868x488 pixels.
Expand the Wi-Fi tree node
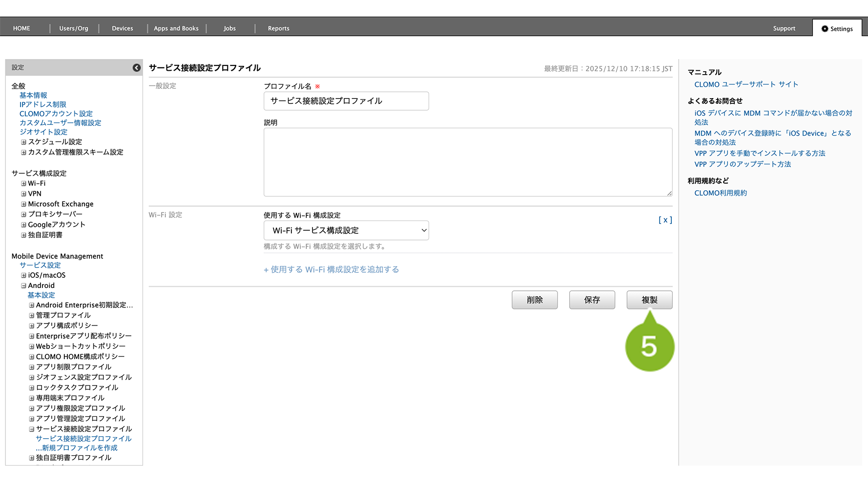tap(23, 183)
